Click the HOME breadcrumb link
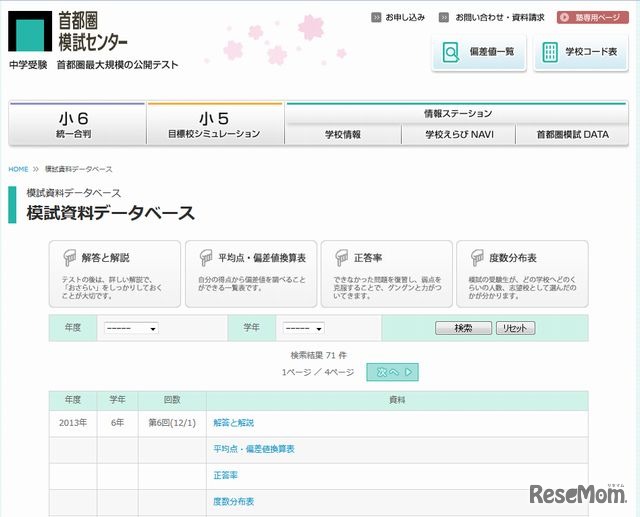The height and width of the screenshot is (517, 640). [18, 169]
